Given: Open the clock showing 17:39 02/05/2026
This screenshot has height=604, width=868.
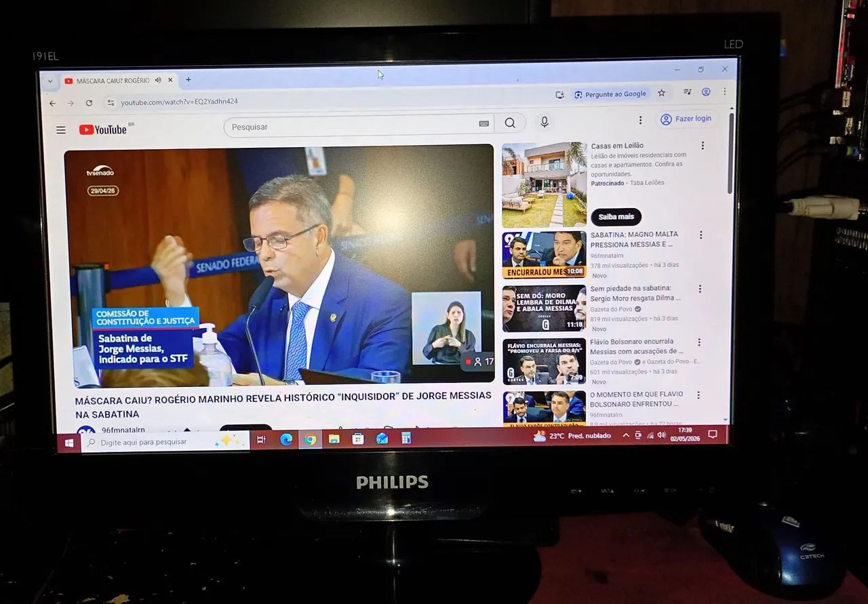Looking at the screenshot, I should pos(684,435).
